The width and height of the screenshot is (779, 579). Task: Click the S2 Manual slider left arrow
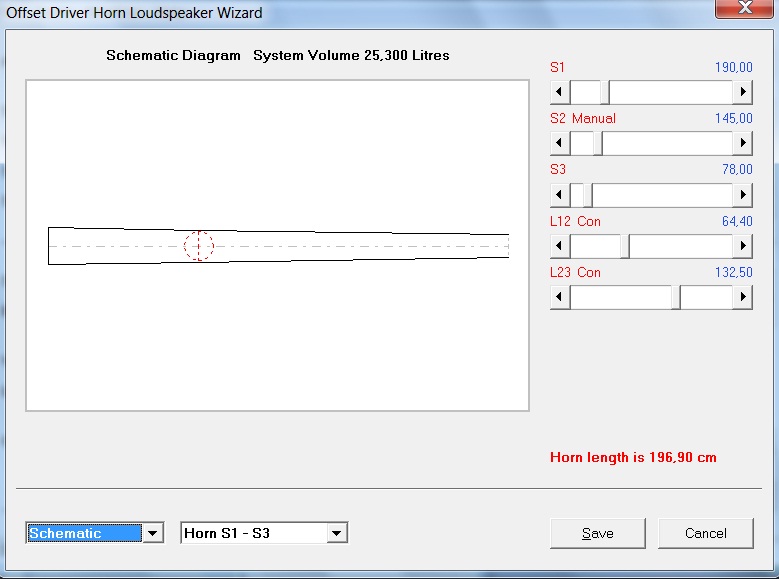560,143
